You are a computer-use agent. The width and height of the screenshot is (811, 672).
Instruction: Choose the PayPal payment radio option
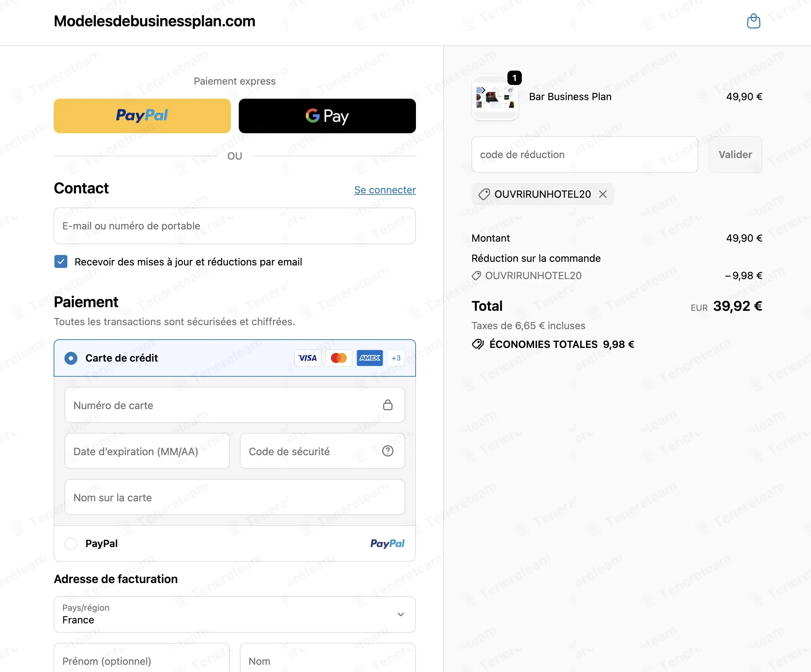click(71, 543)
